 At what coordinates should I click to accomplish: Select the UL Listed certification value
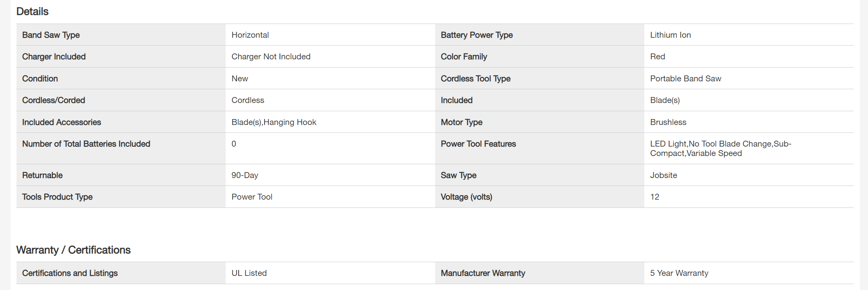(x=249, y=273)
